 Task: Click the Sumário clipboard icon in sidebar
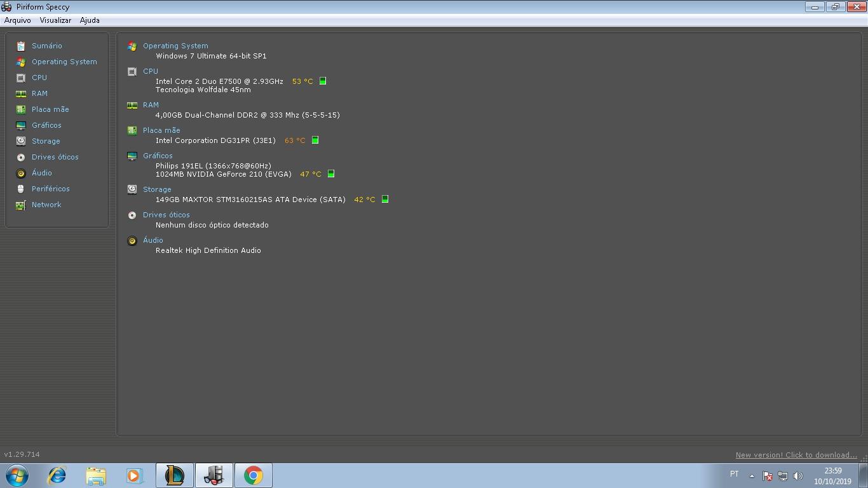point(21,46)
